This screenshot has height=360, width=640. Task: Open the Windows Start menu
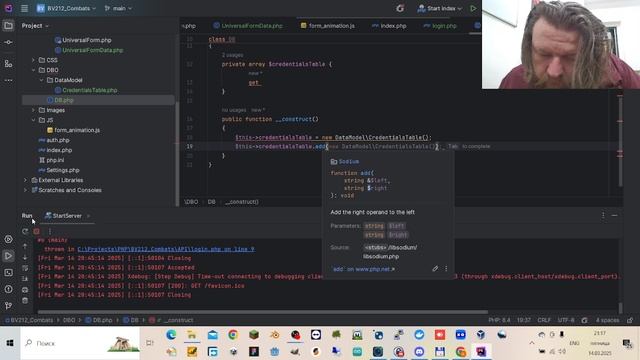point(10,343)
